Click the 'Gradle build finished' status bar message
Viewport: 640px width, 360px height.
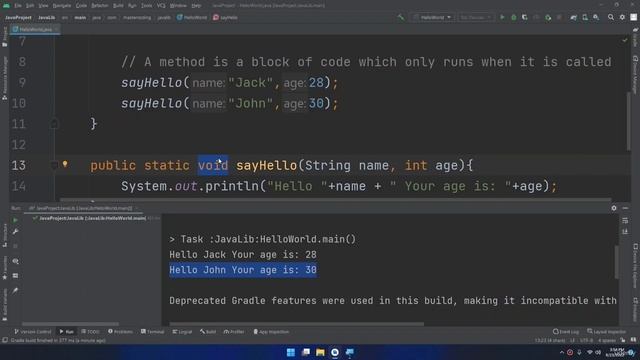click(x=58, y=340)
